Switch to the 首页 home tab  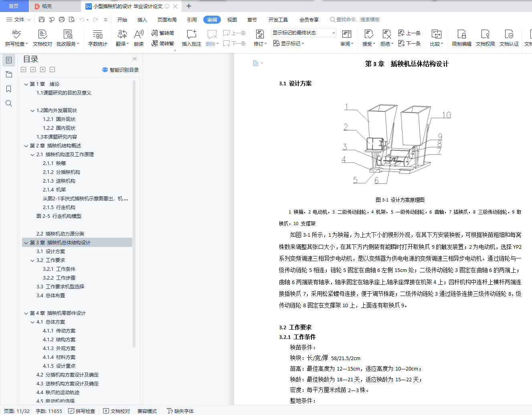[x=14, y=6]
